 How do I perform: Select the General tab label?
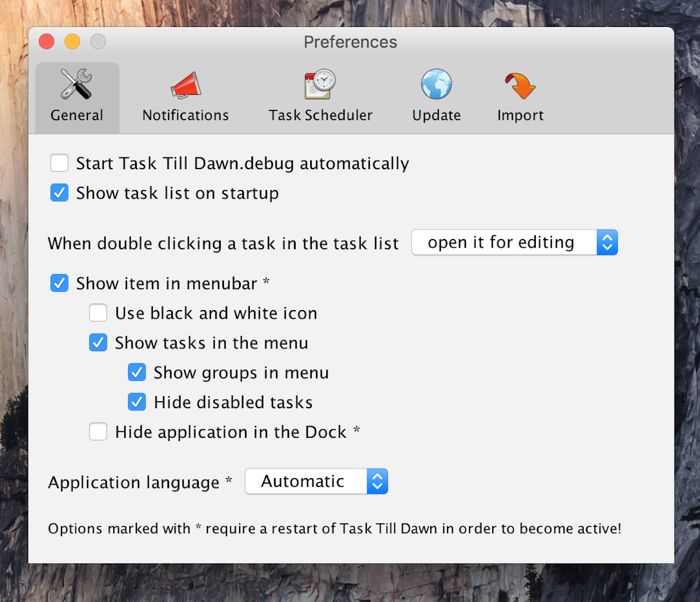(x=77, y=115)
